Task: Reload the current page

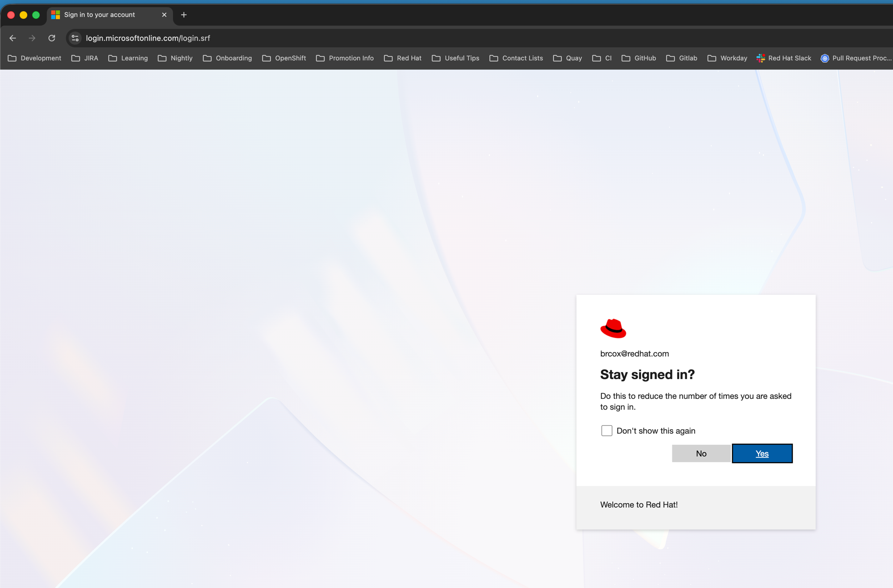Action: pyautogui.click(x=52, y=38)
